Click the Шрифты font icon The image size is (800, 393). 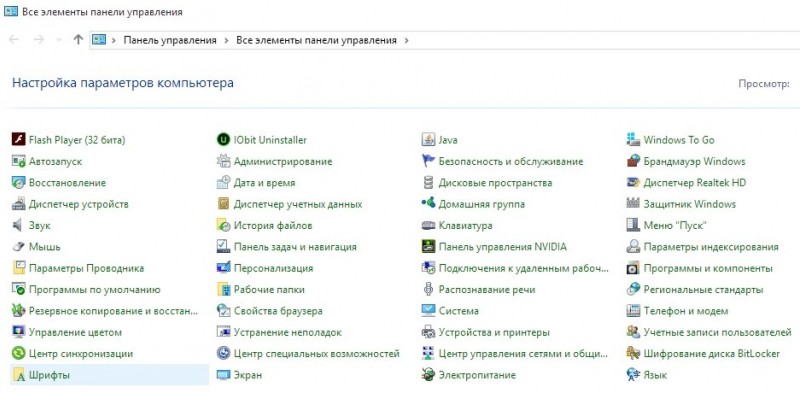19,375
